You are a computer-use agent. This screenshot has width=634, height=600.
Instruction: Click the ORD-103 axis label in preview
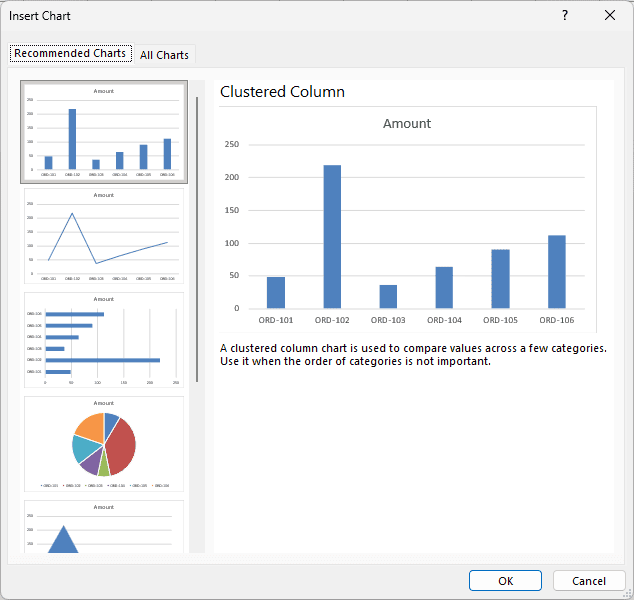tap(388, 320)
